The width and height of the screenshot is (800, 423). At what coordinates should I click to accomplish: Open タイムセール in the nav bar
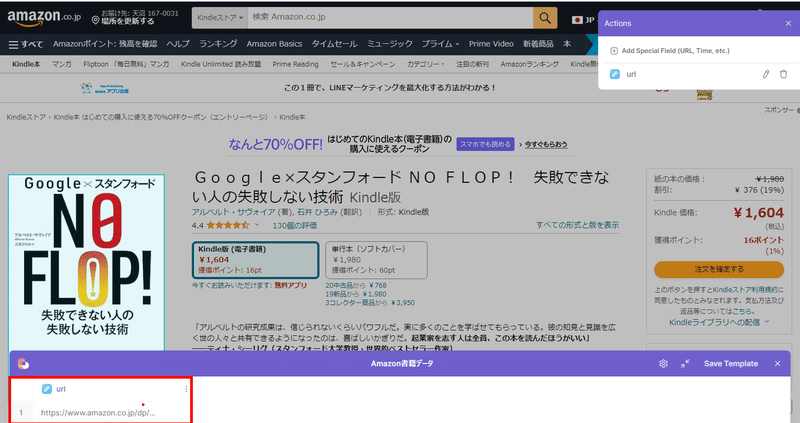pyautogui.click(x=334, y=44)
